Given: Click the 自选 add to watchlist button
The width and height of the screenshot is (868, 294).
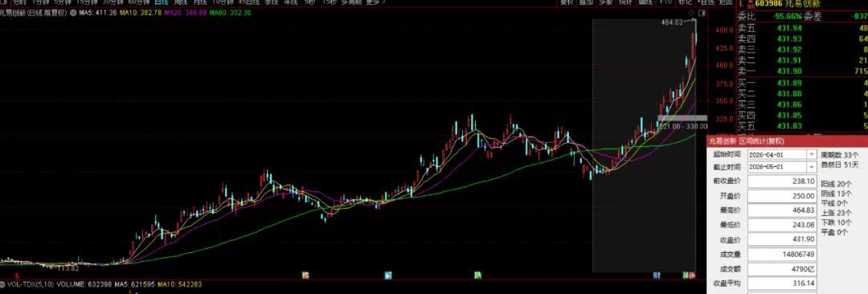Looking at the screenshot, I should [x=706, y=2].
